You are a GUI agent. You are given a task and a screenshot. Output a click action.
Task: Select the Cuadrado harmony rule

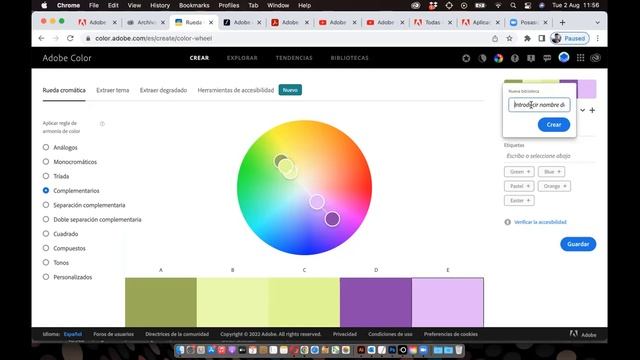tap(46, 233)
